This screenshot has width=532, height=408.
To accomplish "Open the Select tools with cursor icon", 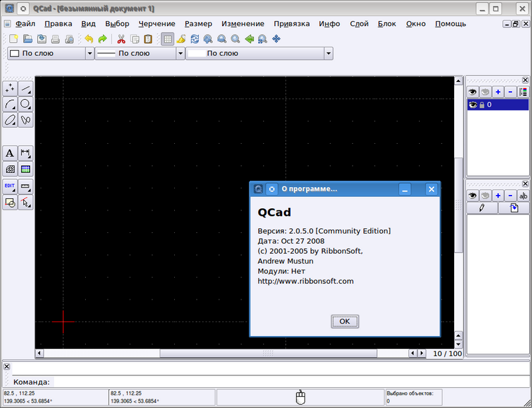I will [25, 202].
